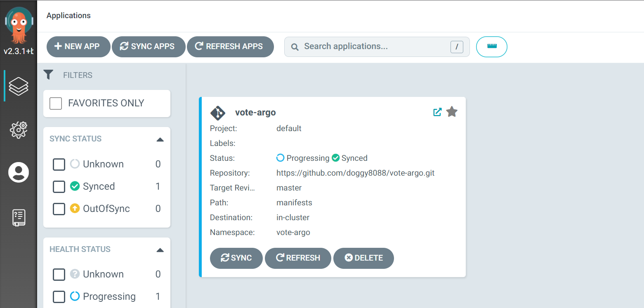Image resolution: width=644 pixels, height=308 pixels.
Task: Click the New App button
Action: point(78,47)
